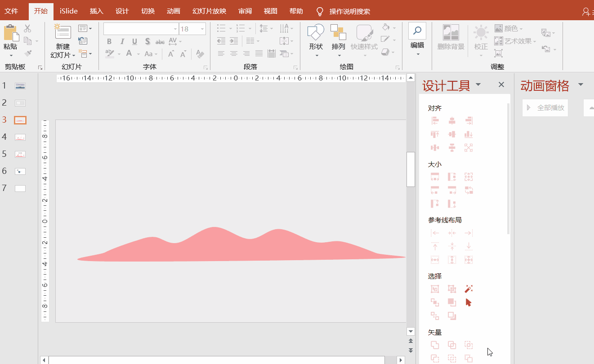Open the Paragraph dialog launcher in 段落 group
Viewport: 594px width, 364px height.
tap(296, 67)
